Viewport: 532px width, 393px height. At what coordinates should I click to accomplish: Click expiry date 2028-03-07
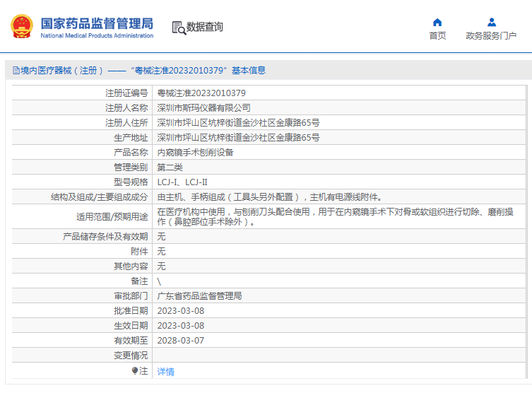click(x=180, y=341)
